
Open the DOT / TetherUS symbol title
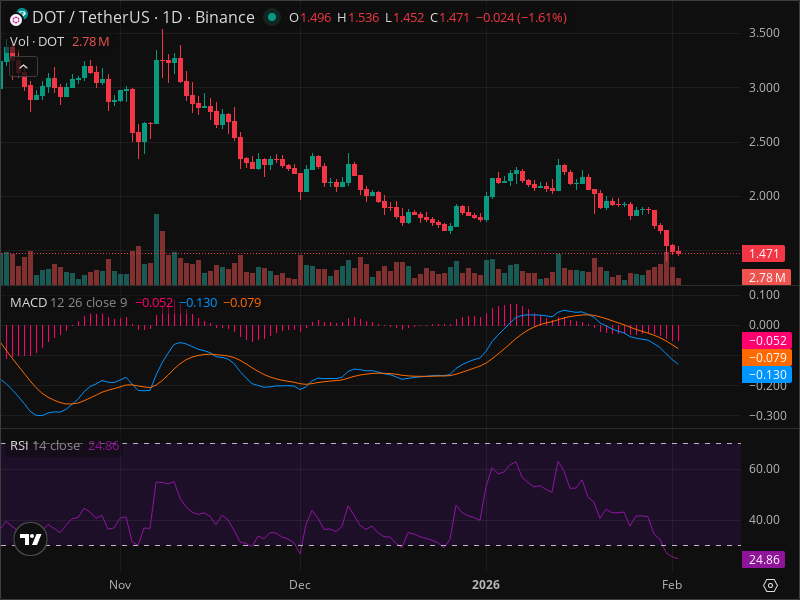coord(143,17)
